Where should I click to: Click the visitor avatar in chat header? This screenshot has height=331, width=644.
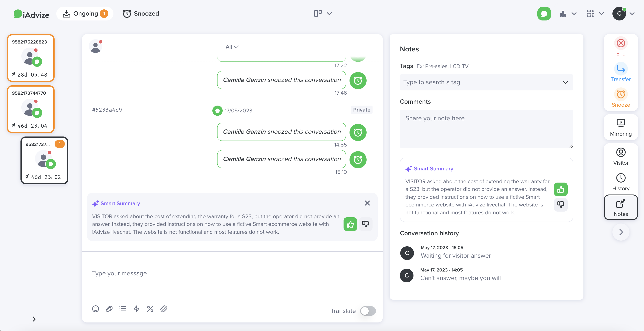click(96, 46)
